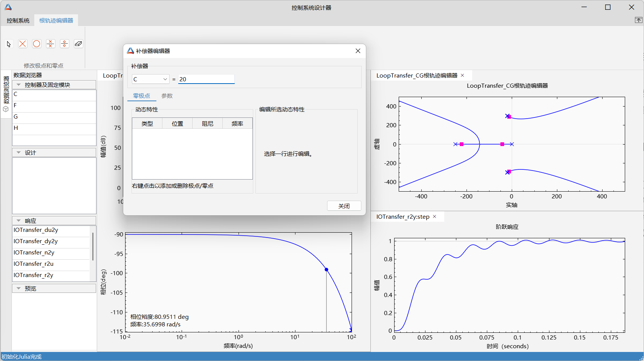Click the leftmost real-axis pole X marker
The height and width of the screenshot is (361, 644).
[455, 144]
